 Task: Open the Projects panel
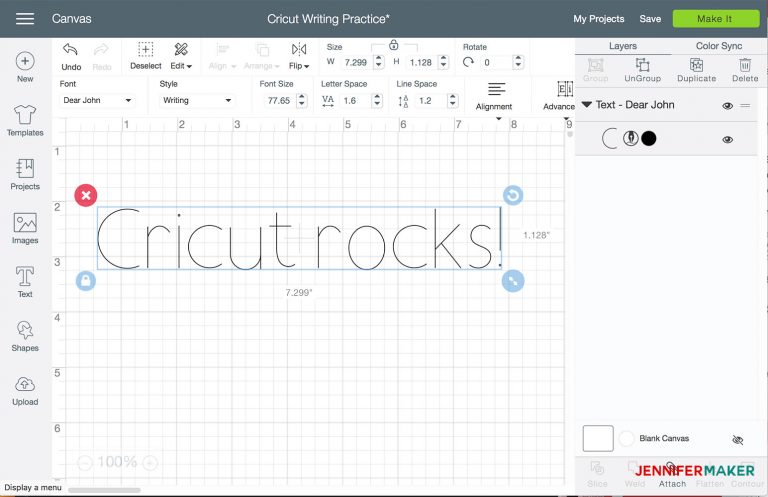[x=25, y=174]
